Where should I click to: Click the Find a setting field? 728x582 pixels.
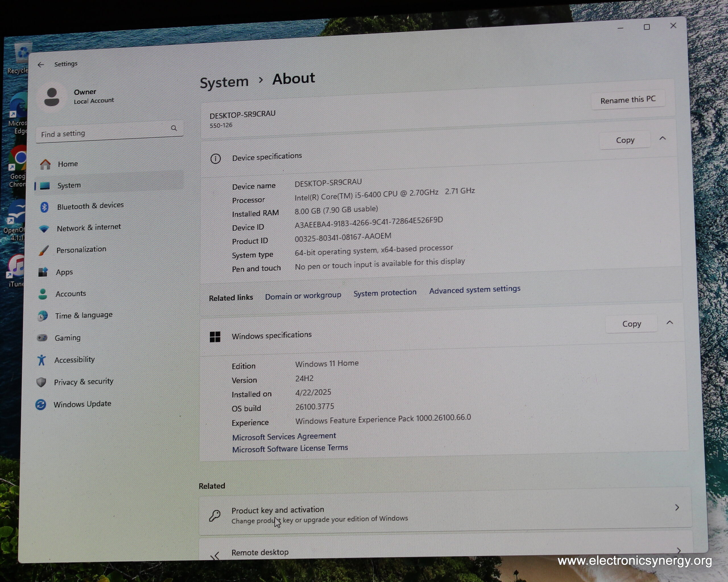(109, 132)
